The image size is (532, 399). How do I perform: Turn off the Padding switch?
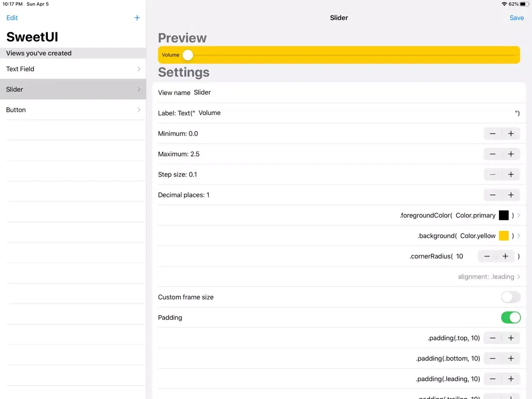click(511, 318)
